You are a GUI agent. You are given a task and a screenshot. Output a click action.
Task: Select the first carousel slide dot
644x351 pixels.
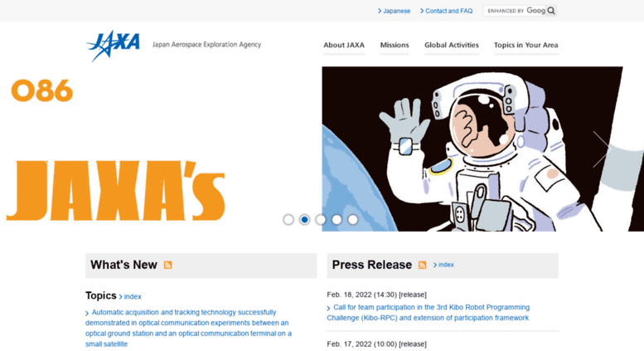(x=288, y=219)
